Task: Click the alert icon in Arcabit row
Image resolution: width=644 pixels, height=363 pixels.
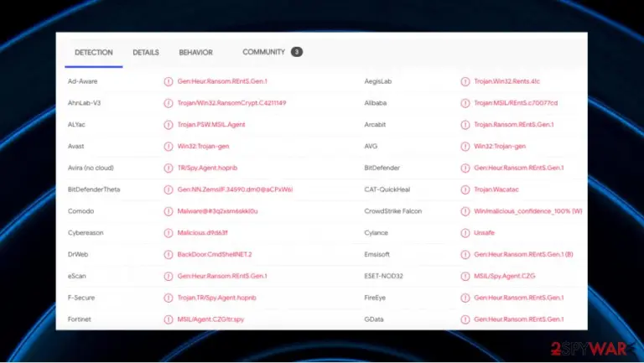Action: click(x=465, y=125)
